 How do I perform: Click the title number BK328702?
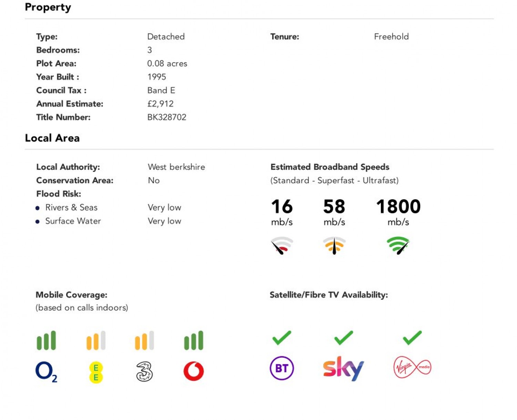(x=167, y=117)
